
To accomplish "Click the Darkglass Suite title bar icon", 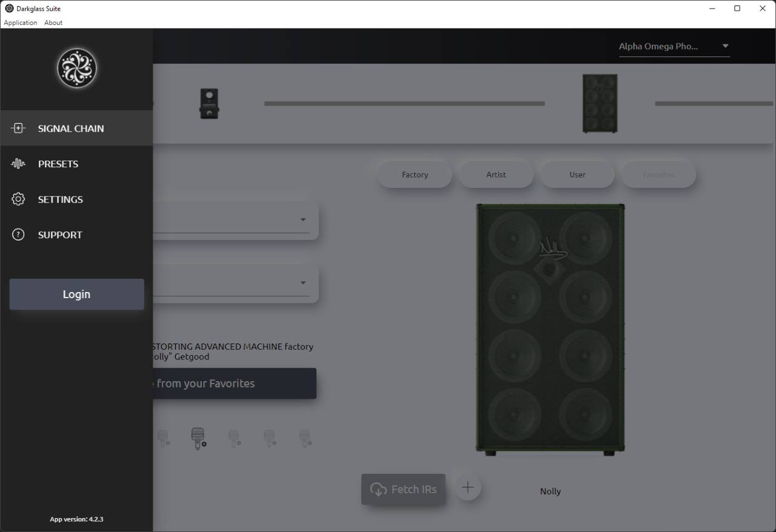I will [x=9, y=8].
